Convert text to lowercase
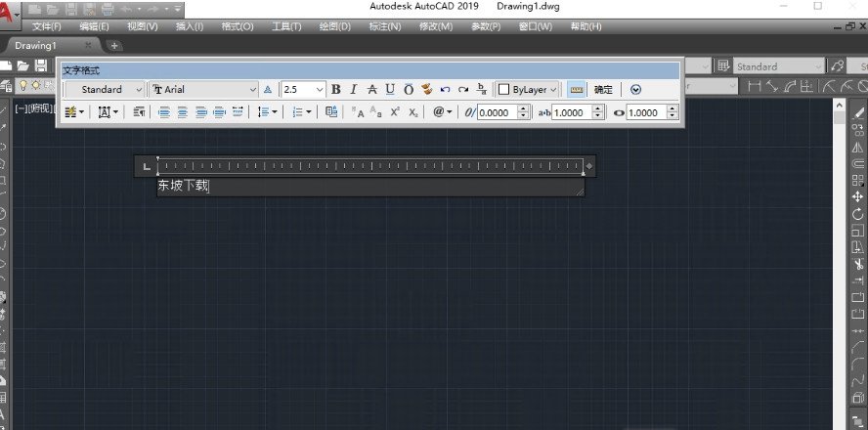868x430 pixels. point(376,112)
